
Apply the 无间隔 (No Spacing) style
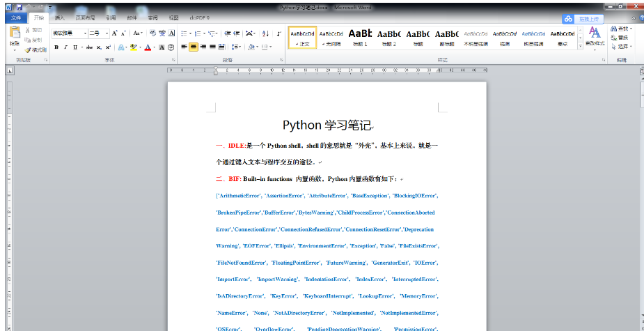point(331,38)
